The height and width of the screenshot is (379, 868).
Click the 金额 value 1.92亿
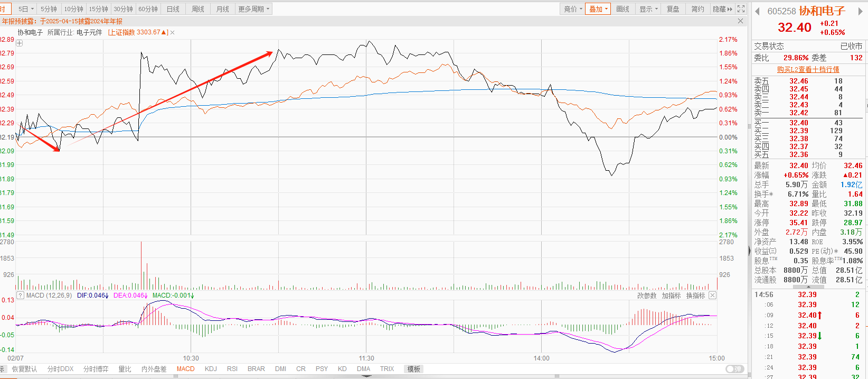(x=852, y=184)
